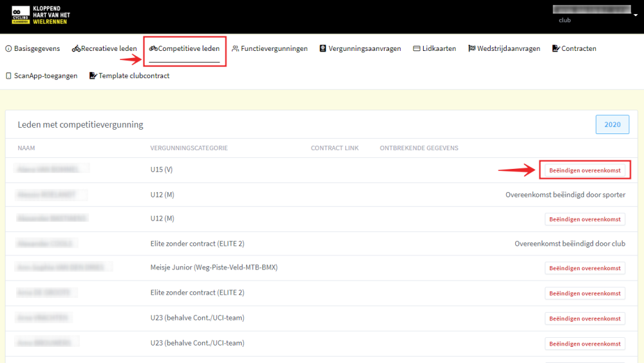Screen dimensions: 644x363
Task: End agreement for first U23 row
Action: point(585,319)
